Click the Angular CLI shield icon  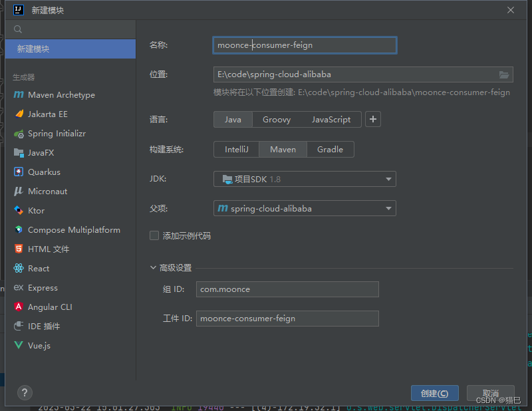(19, 307)
